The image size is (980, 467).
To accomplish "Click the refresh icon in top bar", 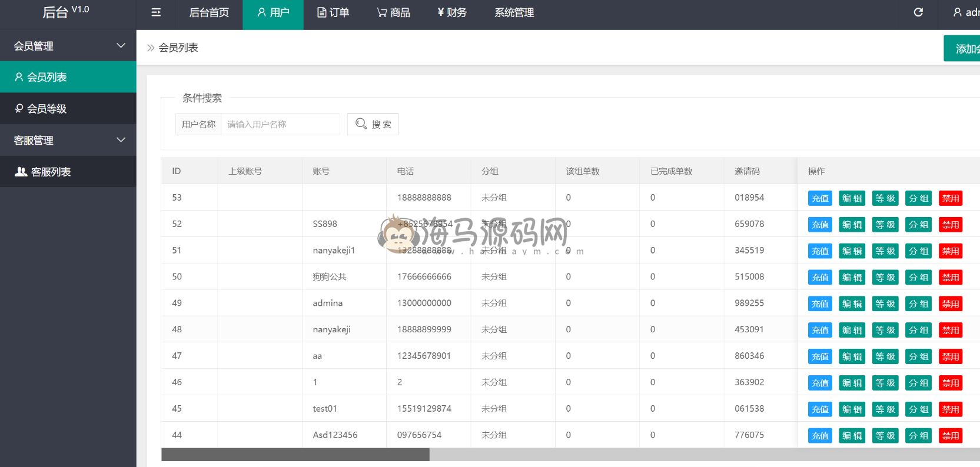I will [x=918, y=12].
